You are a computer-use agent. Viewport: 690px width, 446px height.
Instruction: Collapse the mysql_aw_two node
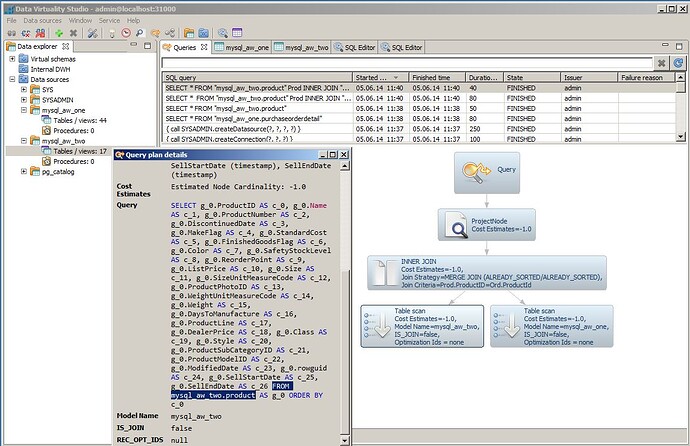tap(24, 141)
